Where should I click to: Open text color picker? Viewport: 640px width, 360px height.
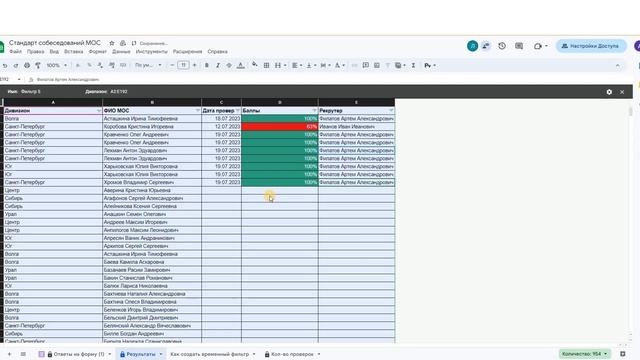[x=241, y=65]
